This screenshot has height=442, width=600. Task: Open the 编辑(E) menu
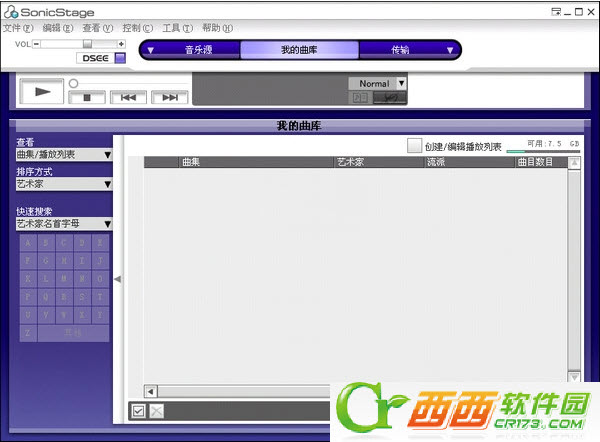point(58,28)
